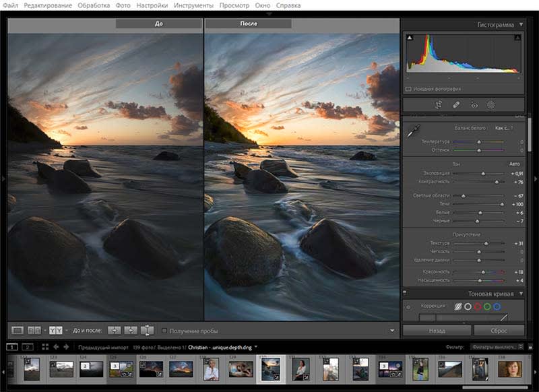Open the 'Фото' menu
This screenshot has height=392, width=539.
tap(123, 5)
